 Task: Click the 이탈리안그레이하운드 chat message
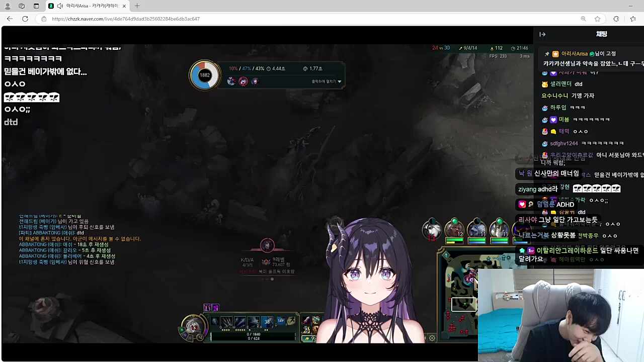579,254
